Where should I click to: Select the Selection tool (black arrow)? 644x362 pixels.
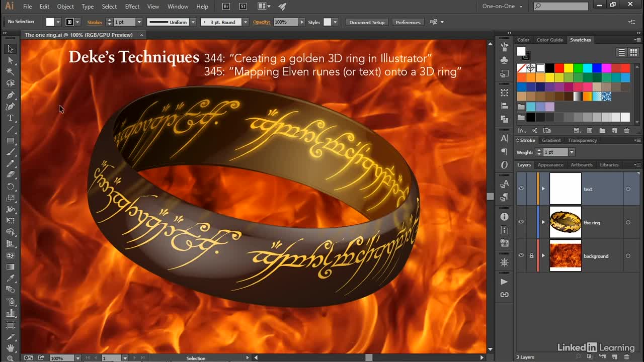pyautogui.click(x=10, y=49)
